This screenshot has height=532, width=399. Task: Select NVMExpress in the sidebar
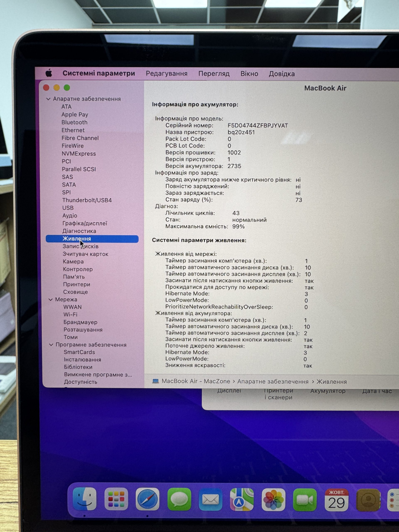coord(79,153)
